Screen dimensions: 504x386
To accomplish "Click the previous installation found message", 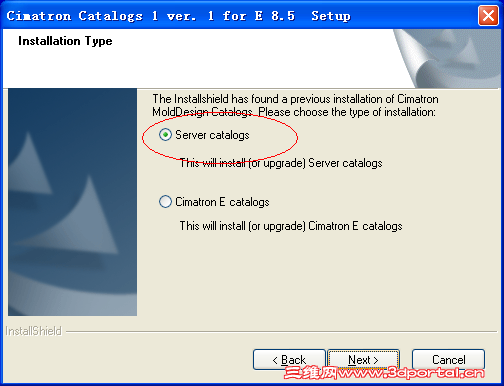I will pyautogui.click(x=295, y=105).
